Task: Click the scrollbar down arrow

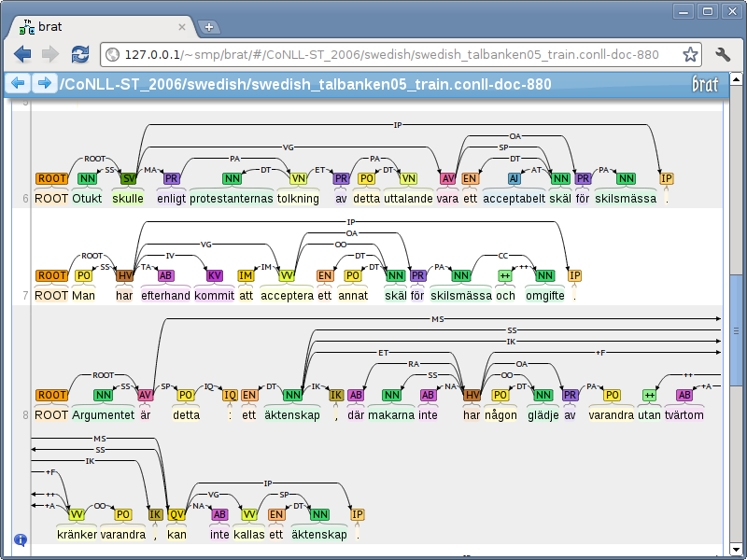Action: 736,549
